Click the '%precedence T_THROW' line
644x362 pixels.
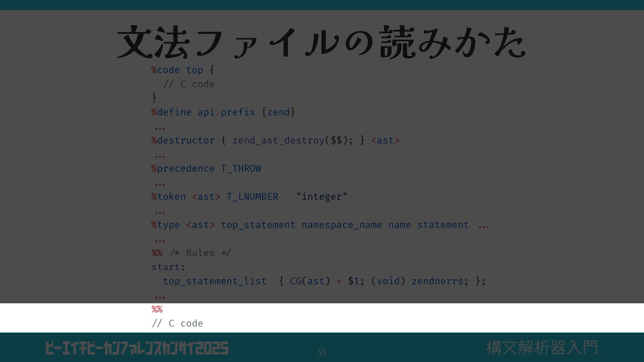[x=206, y=168]
